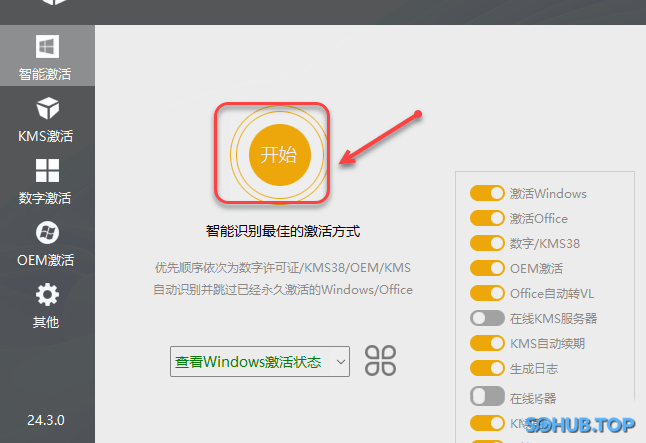Viewport: 646px width, 443px height.
Task: Disable the KMS自动续期 switch
Action: [x=487, y=343]
